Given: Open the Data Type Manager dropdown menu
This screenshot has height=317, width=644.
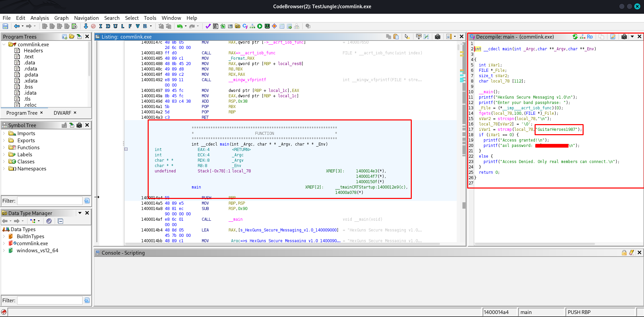Looking at the screenshot, I should pos(80,213).
